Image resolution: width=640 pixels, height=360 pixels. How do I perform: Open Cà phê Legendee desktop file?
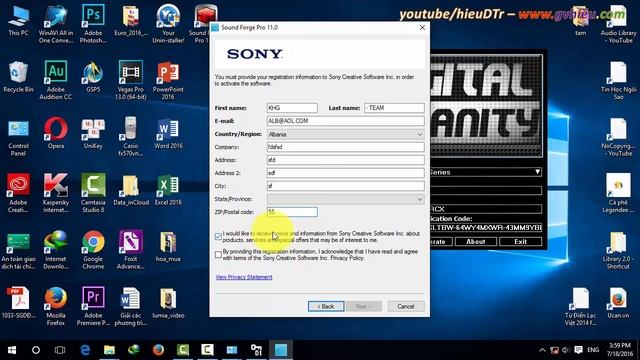click(x=618, y=194)
